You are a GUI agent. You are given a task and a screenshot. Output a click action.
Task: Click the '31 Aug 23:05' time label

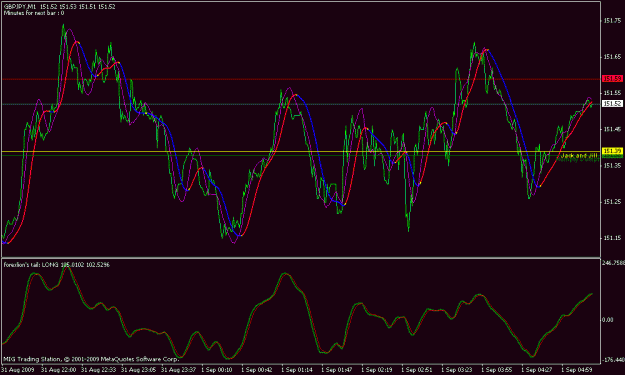(x=138, y=370)
